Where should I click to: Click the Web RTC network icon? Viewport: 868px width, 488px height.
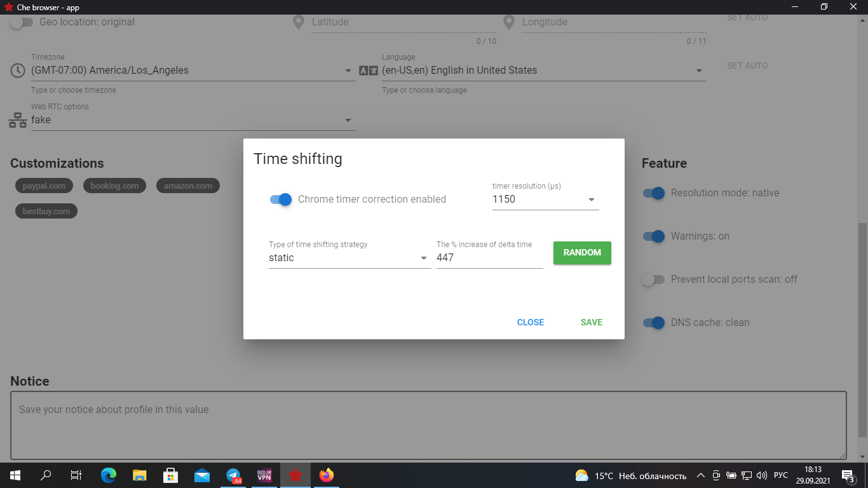pyautogui.click(x=18, y=120)
